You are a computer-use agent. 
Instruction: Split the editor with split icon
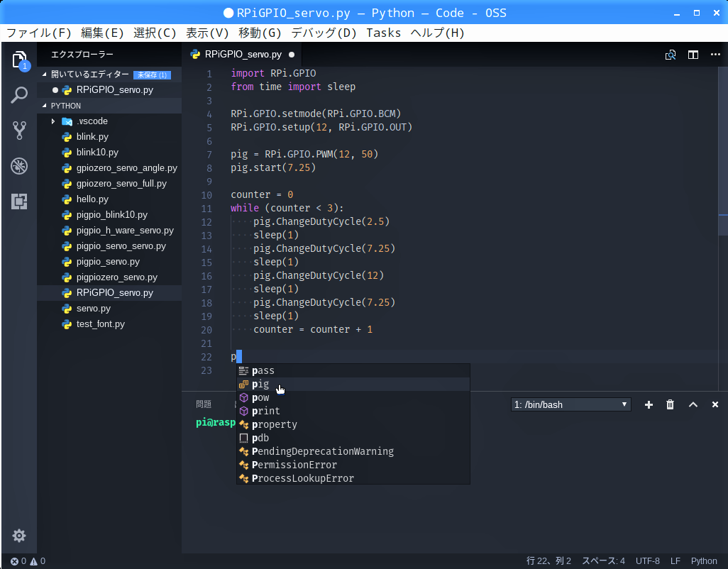pos(693,55)
